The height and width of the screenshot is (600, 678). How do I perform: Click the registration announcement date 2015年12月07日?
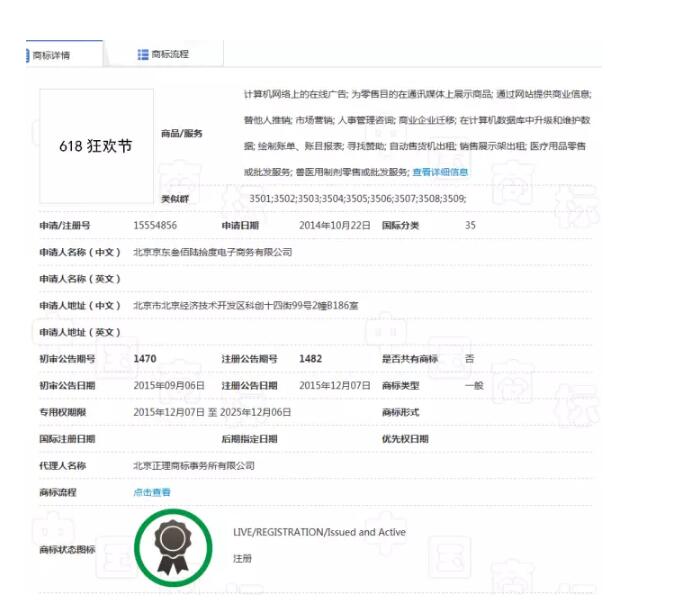pos(335,385)
